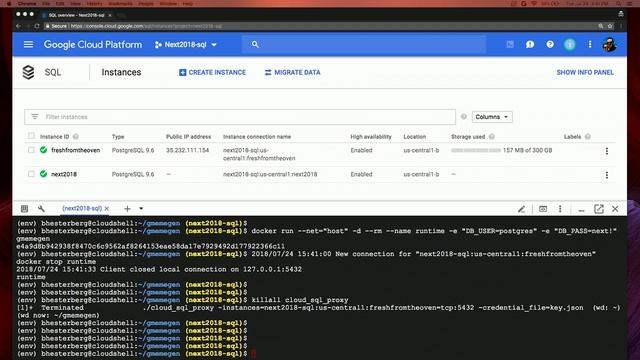The width and height of the screenshot is (640, 360).
Task: Click the filter instances icon
Action: click(35, 117)
